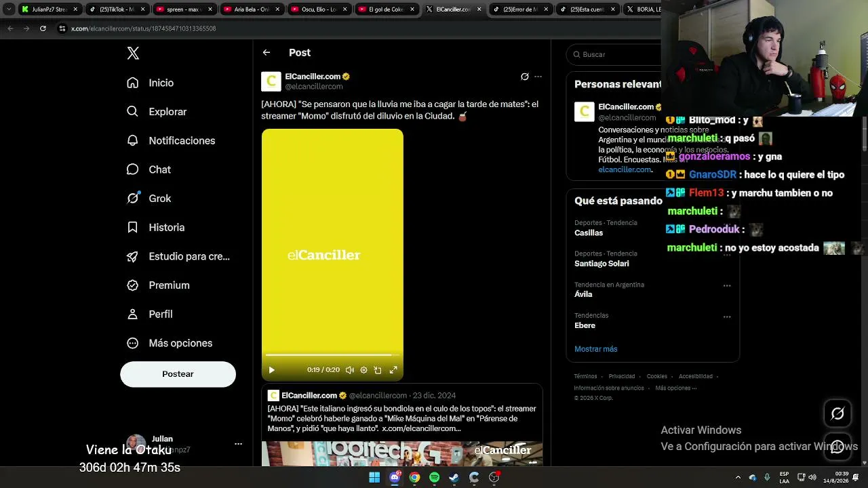Open Historia in the sidebar
Image resolution: width=868 pixels, height=488 pixels.
point(155,228)
